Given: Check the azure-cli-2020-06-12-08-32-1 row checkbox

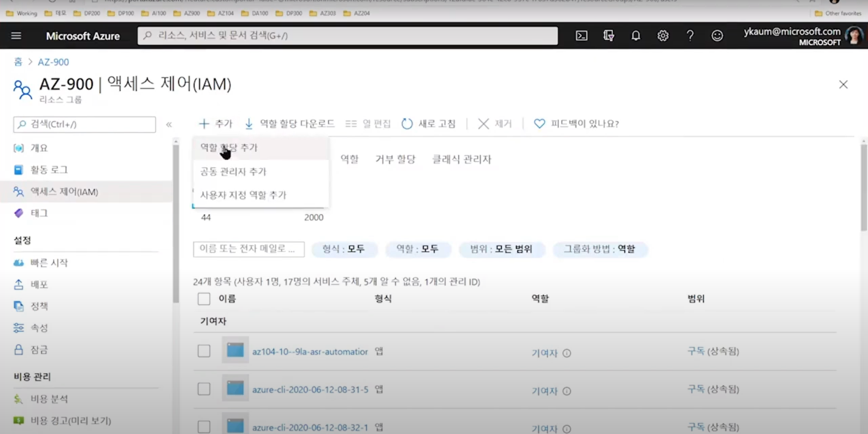Looking at the screenshot, I should click(x=204, y=426).
